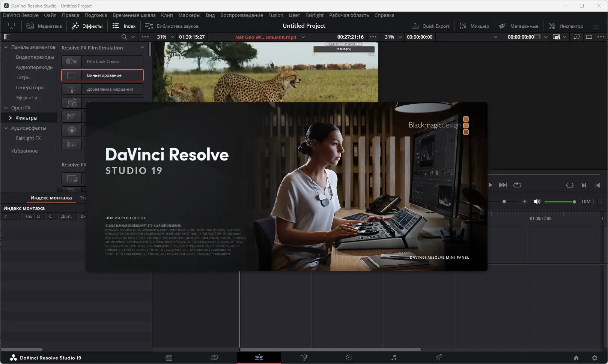Adjust the green volume slider
608x364 pixels.
click(x=559, y=202)
